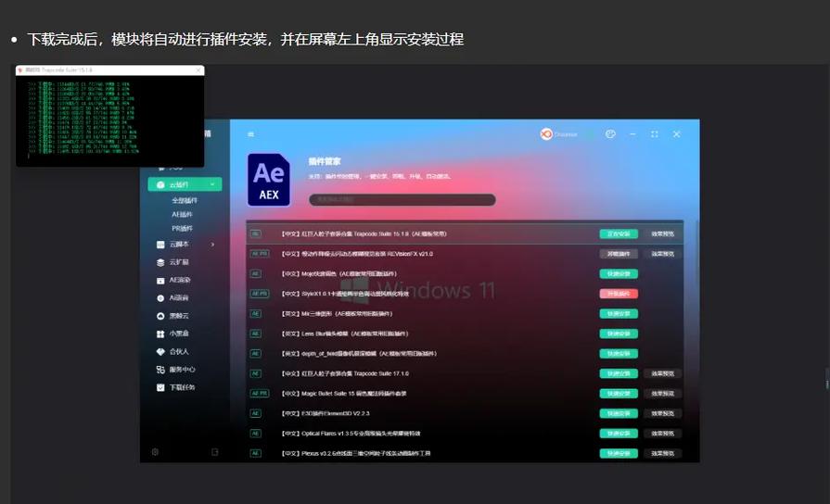Image resolution: width=830 pixels, height=504 pixels.
Task: Click the 云扩展 layers icon
Action: pyautogui.click(x=160, y=262)
